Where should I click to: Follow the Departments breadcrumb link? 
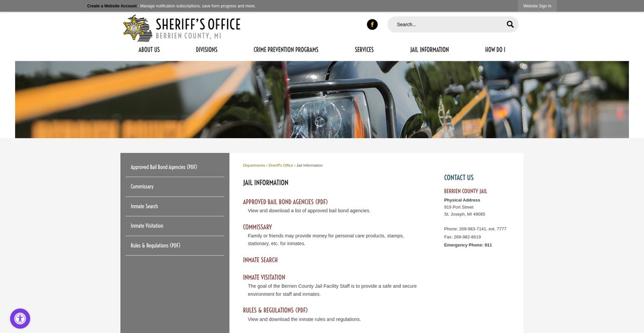[254, 165]
